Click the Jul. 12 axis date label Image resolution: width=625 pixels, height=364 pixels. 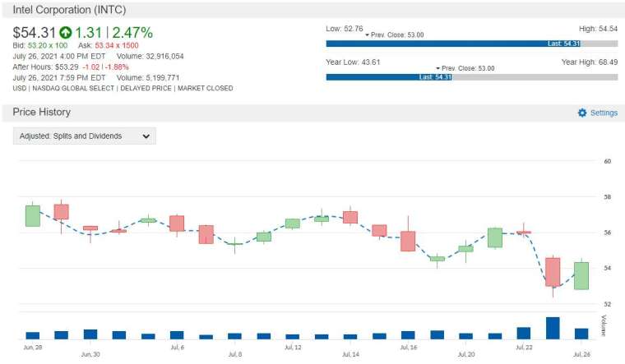(293, 348)
